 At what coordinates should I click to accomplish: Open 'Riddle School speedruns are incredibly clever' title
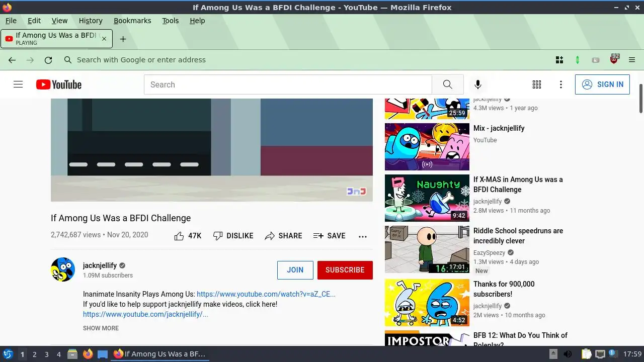pos(518,236)
